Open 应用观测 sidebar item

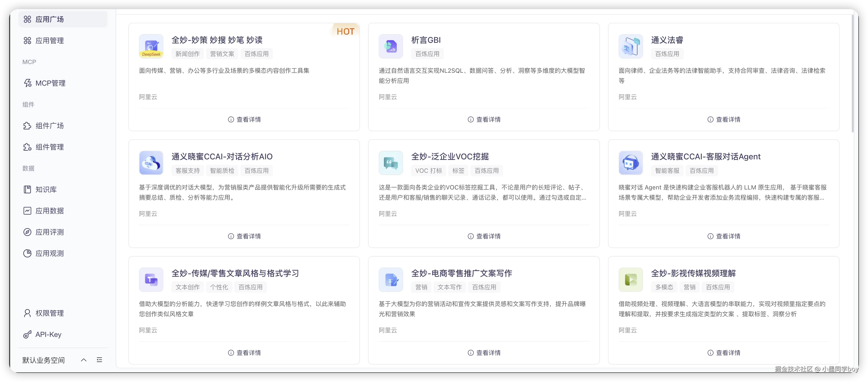coord(49,253)
